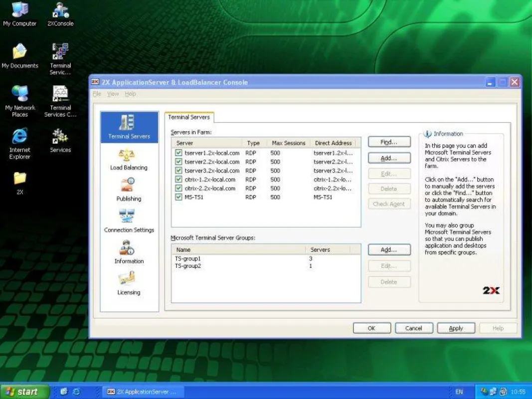Screen dimensions: 532x399
Task: Uncheck the MS-TS1 server
Action: [x=178, y=197]
